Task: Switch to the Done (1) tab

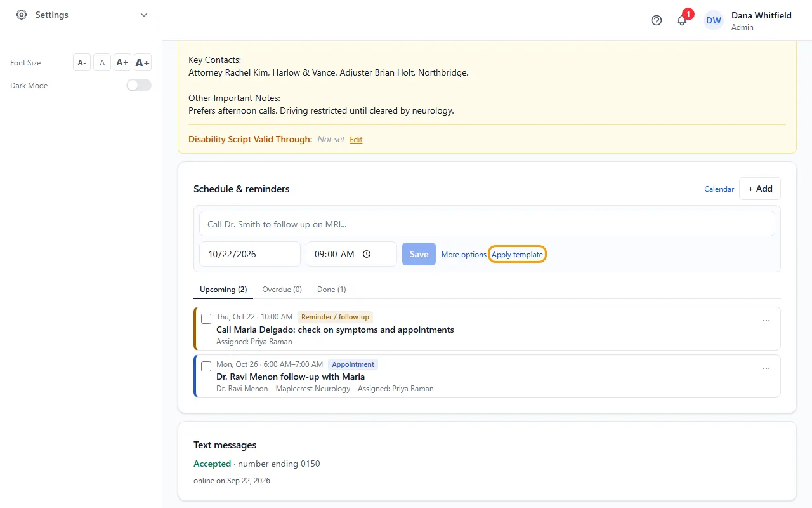Action: [332, 290]
